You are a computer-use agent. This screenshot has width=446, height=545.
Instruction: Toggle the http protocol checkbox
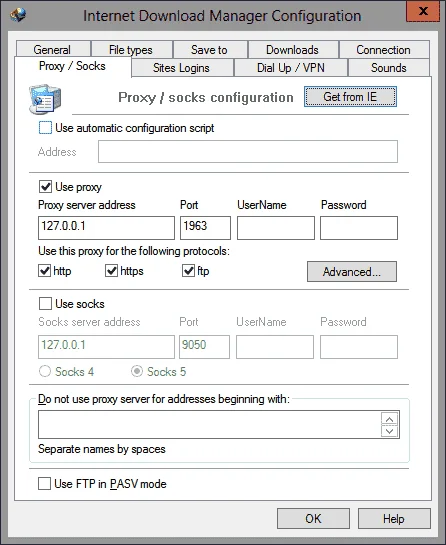point(44,271)
